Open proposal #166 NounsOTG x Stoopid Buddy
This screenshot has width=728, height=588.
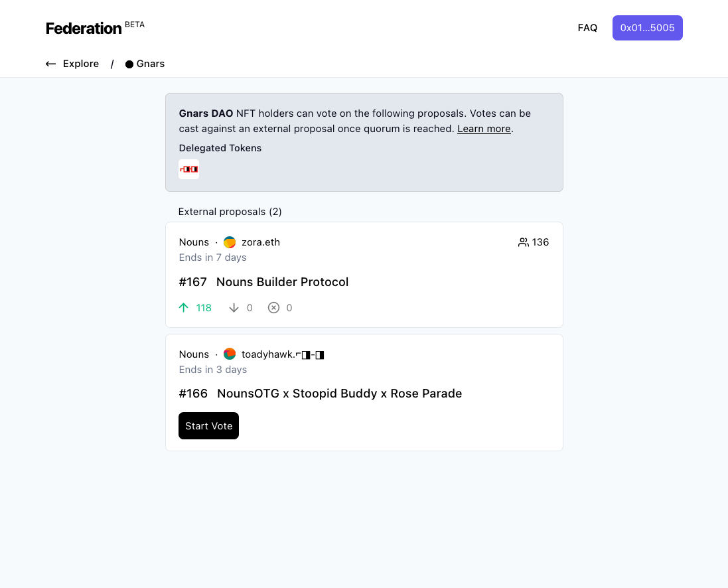(x=339, y=394)
